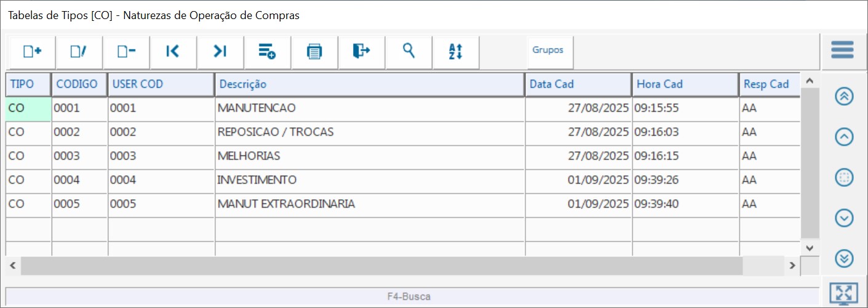Sort by the Descrição column header
868x308 pixels.
coord(369,84)
